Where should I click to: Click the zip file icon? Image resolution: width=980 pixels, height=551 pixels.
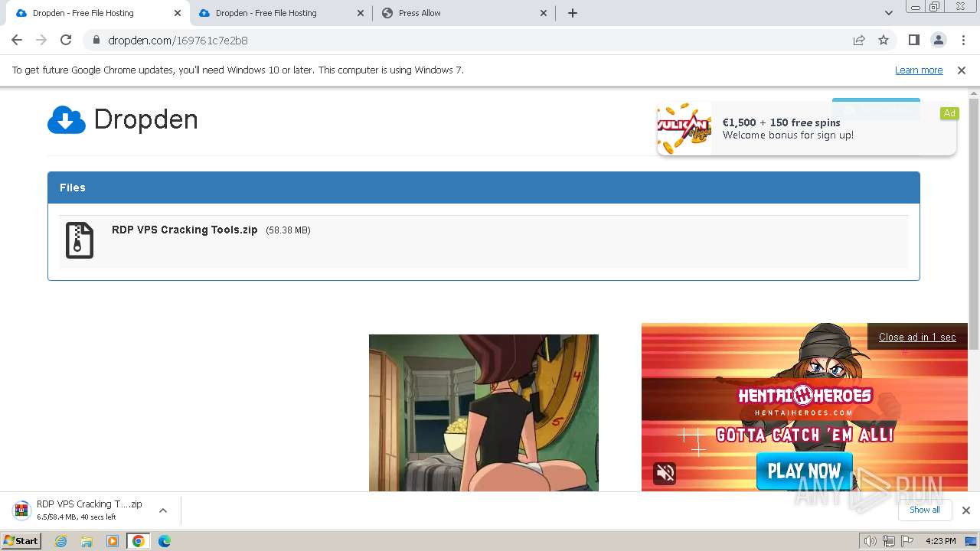click(x=80, y=240)
